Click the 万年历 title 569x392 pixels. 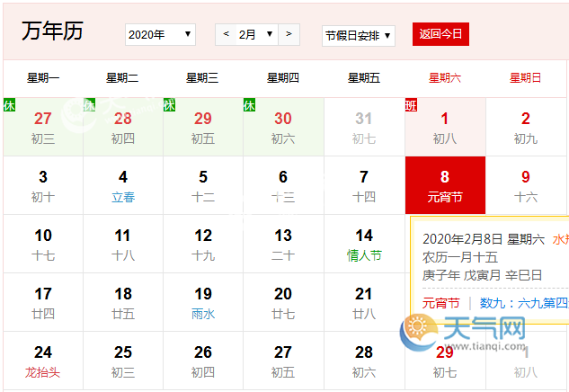[x=53, y=31]
